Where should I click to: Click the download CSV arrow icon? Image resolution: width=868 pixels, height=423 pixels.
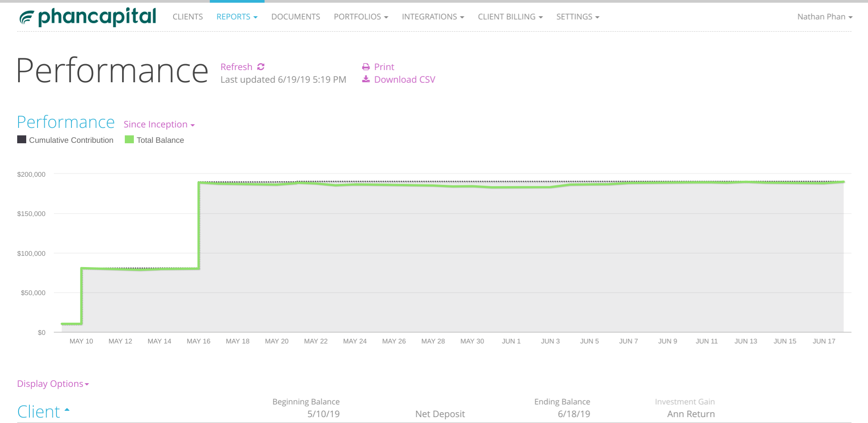[x=366, y=80]
